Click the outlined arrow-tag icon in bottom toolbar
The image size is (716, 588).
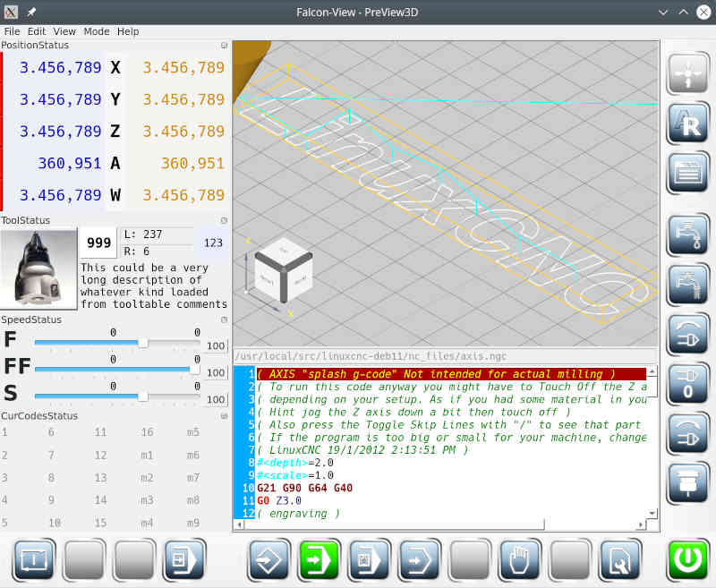click(x=420, y=559)
